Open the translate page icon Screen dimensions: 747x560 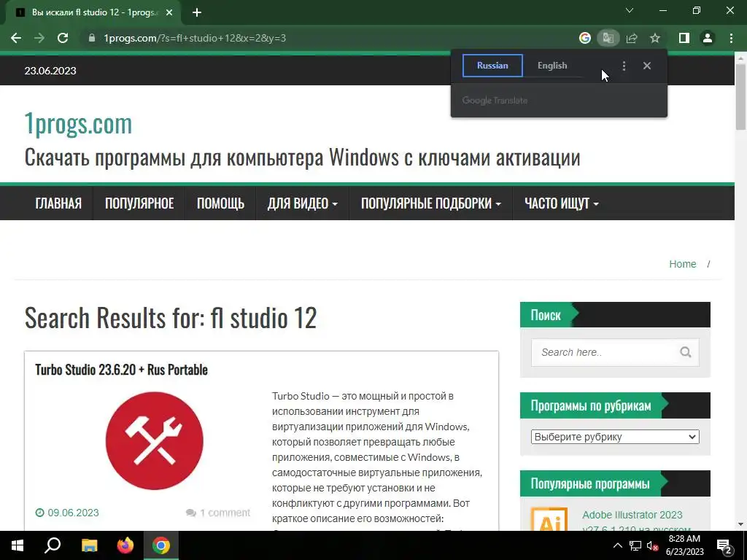tap(608, 38)
